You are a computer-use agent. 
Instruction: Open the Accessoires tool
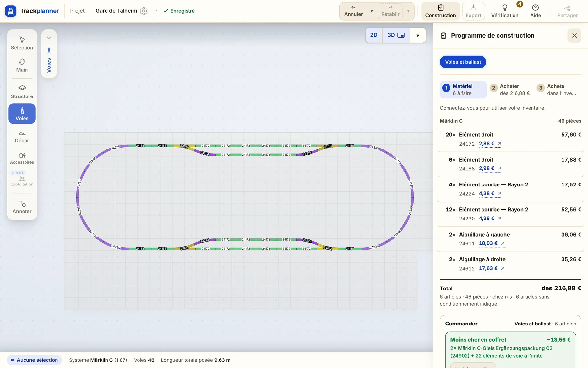pos(22,158)
